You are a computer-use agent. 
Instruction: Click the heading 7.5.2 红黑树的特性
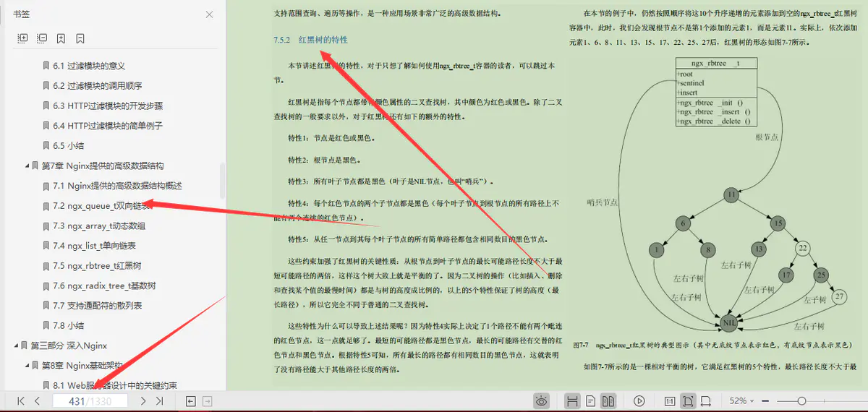[x=310, y=40]
